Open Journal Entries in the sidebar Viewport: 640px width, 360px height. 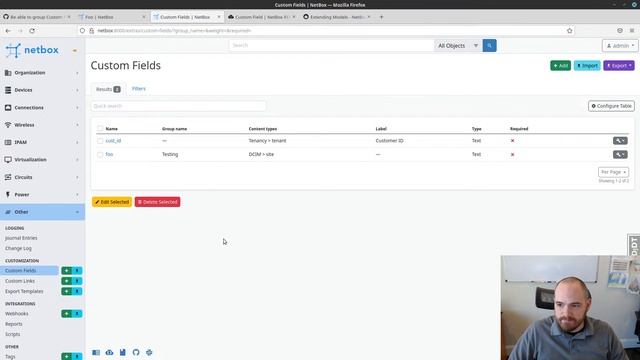point(21,238)
